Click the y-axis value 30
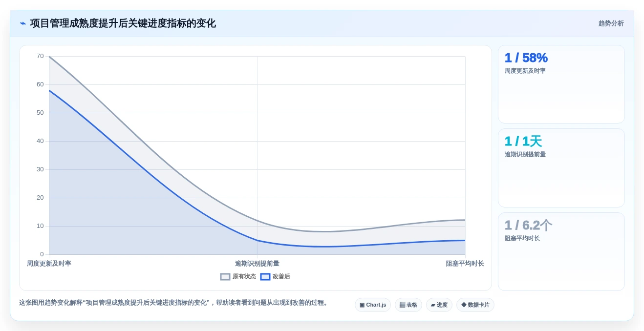The width and height of the screenshot is (644, 331). click(x=40, y=169)
